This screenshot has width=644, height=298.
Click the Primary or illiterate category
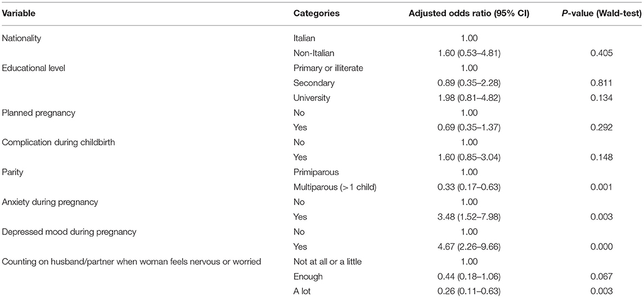[x=328, y=68]
